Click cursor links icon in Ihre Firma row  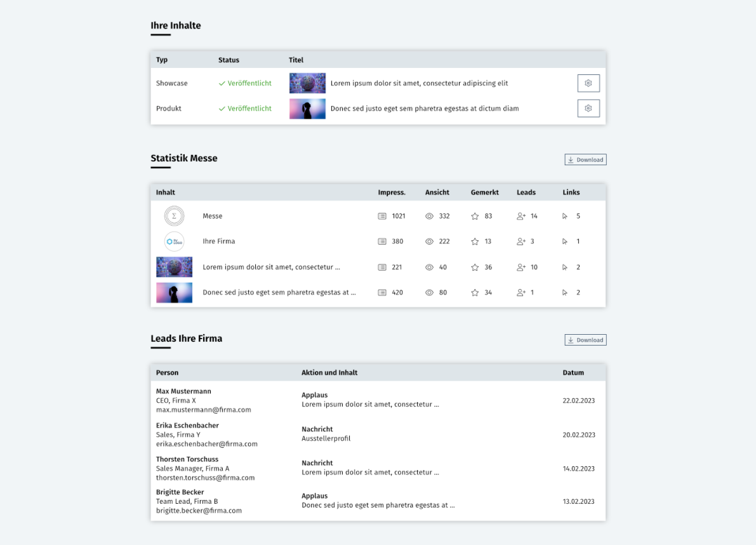(x=565, y=241)
